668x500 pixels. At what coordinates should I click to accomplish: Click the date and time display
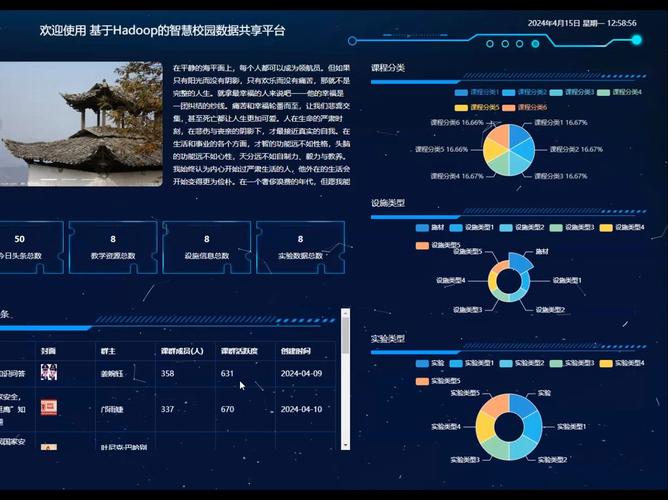point(582,23)
